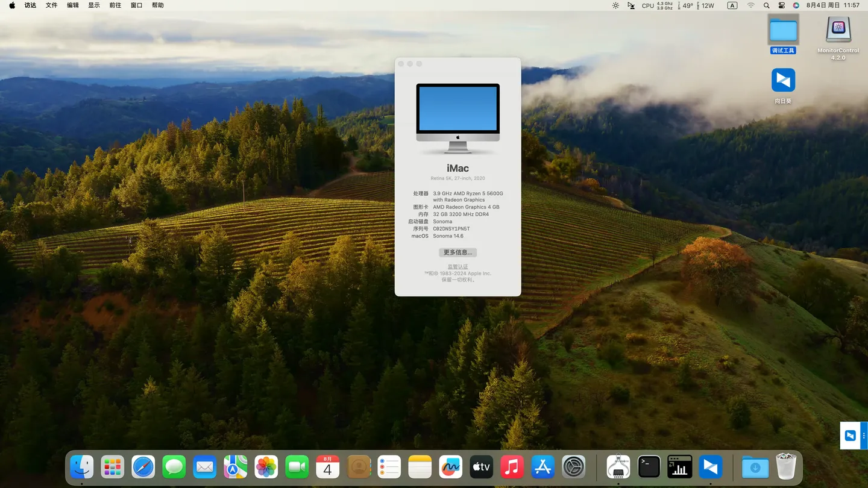
Task: Open Launchpad from the Dock
Action: [112, 467]
